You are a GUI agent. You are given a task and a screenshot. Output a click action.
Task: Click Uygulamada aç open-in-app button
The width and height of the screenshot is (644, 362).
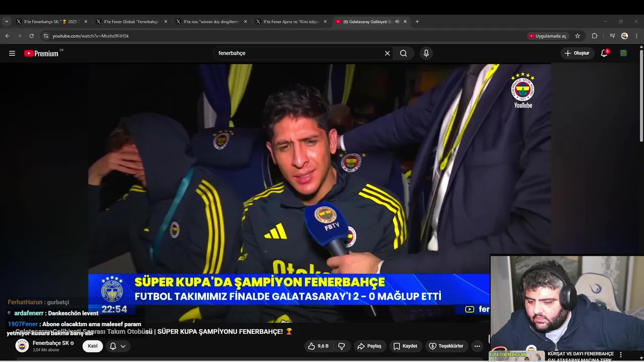pyautogui.click(x=547, y=36)
